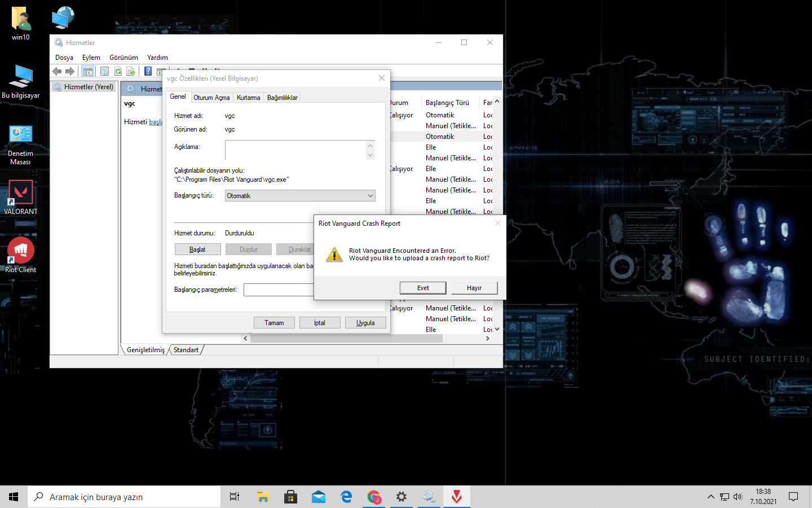Click Evet to upload the crash report

[423, 288]
